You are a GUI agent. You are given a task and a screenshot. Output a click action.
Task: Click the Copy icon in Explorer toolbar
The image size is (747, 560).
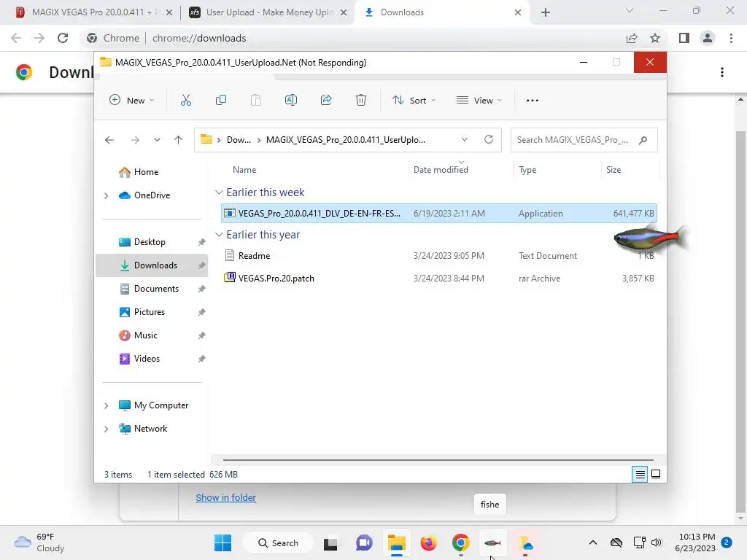click(x=220, y=100)
